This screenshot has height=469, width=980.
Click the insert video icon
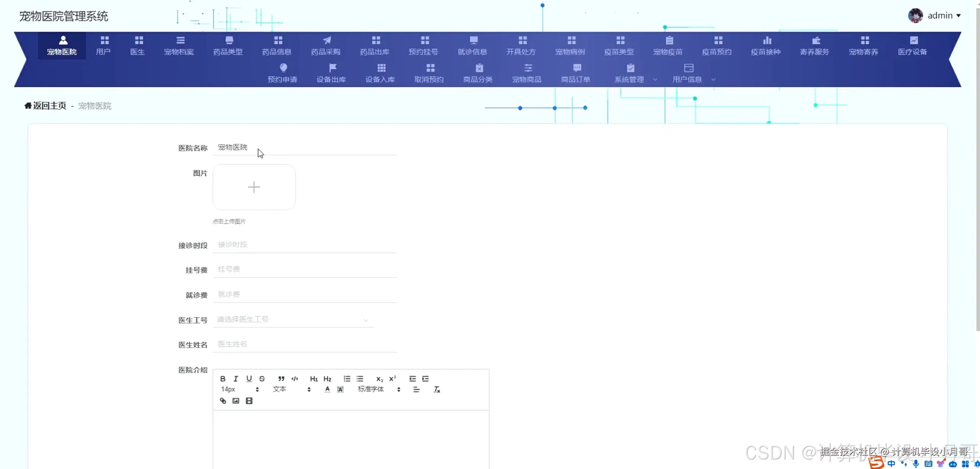click(249, 401)
